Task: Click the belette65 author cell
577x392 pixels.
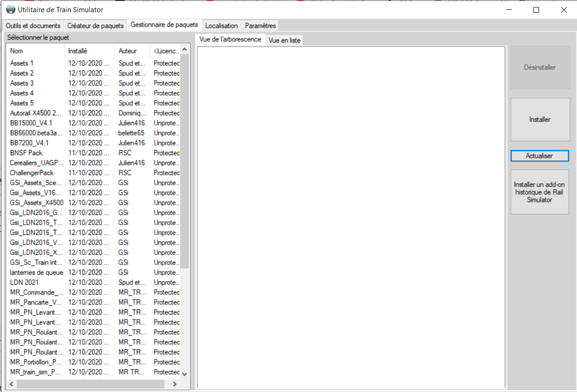Action: (x=131, y=133)
